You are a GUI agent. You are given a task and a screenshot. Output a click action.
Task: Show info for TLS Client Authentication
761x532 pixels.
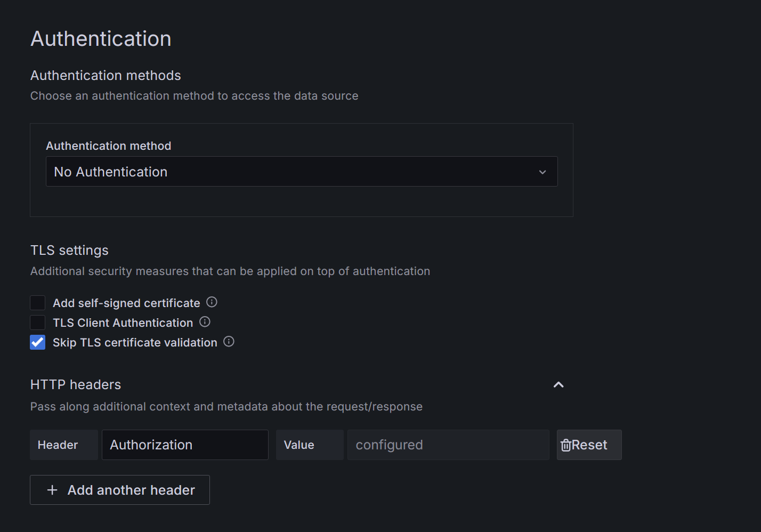click(205, 322)
